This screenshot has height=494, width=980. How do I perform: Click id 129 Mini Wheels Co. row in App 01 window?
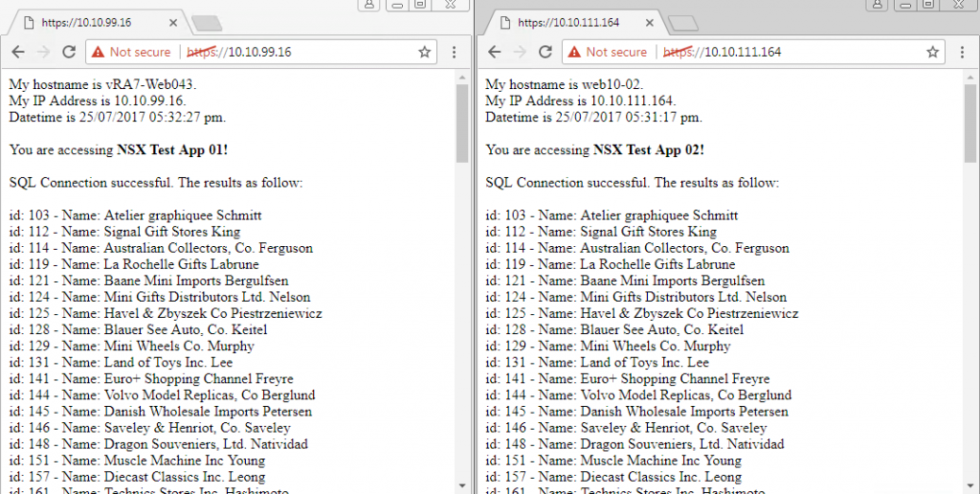131,346
